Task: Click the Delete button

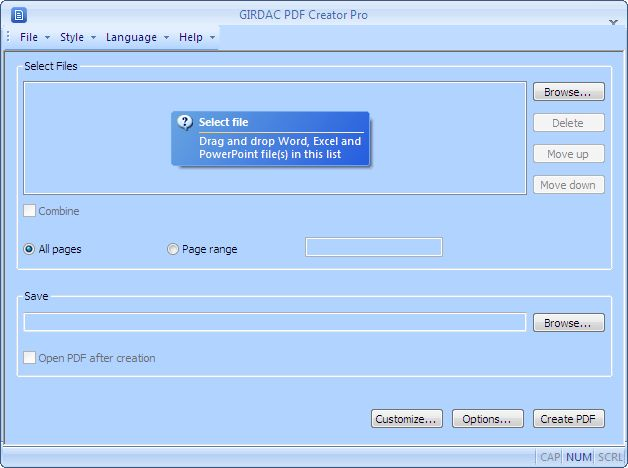Action: click(568, 123)
